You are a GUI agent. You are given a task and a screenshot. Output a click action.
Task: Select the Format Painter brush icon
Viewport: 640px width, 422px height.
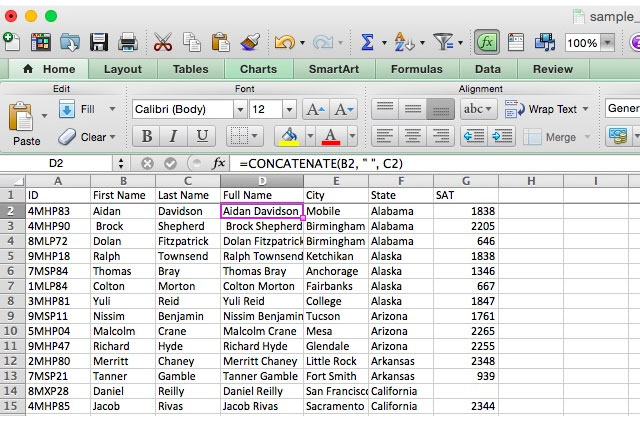[x=250, y=42]
